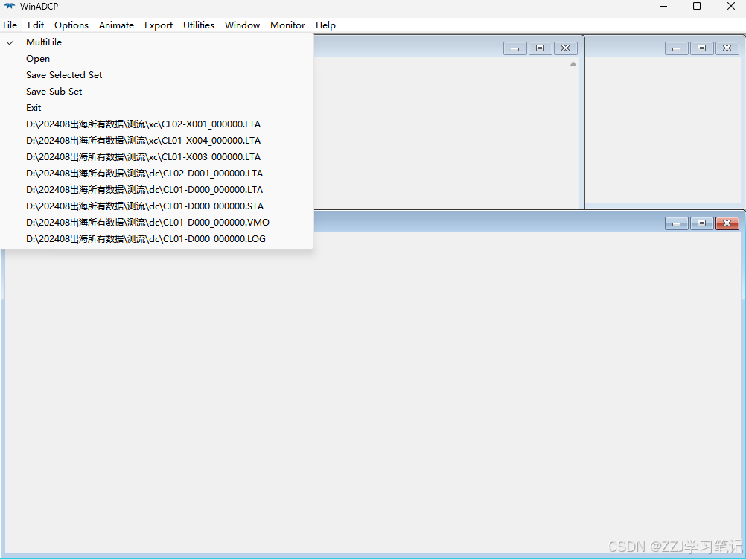The image size is (746, 560).
Task: Open recent file CL02-D001_000000.LTA
Action: coord(156,174)
